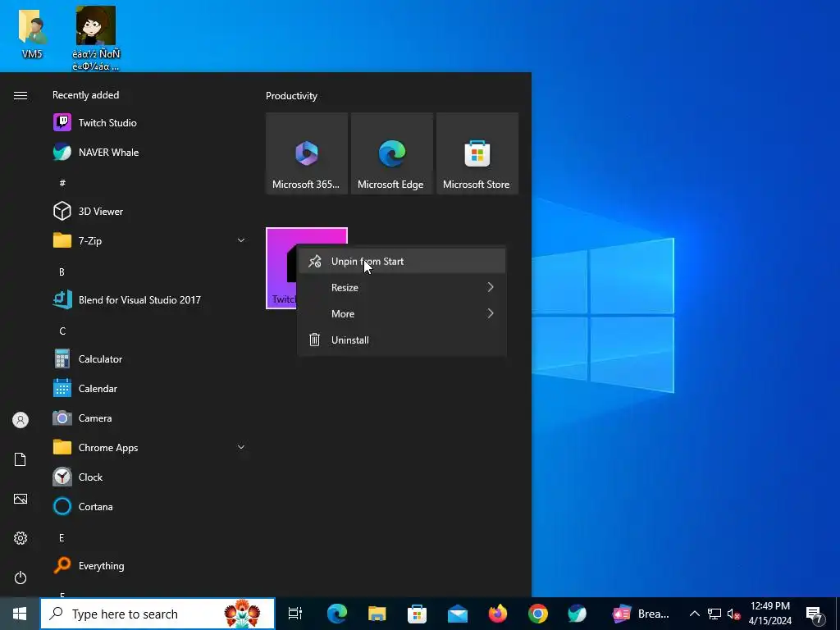Open Settings gear in Start sidebar
Viewport: 840px width, 630px height.
(21, 538)
